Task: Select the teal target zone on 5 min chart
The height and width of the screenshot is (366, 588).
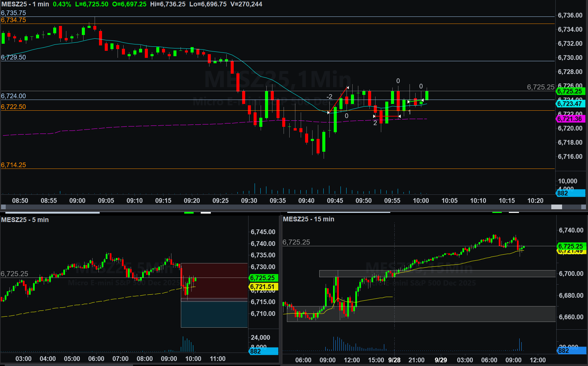Action: [214, 314]
